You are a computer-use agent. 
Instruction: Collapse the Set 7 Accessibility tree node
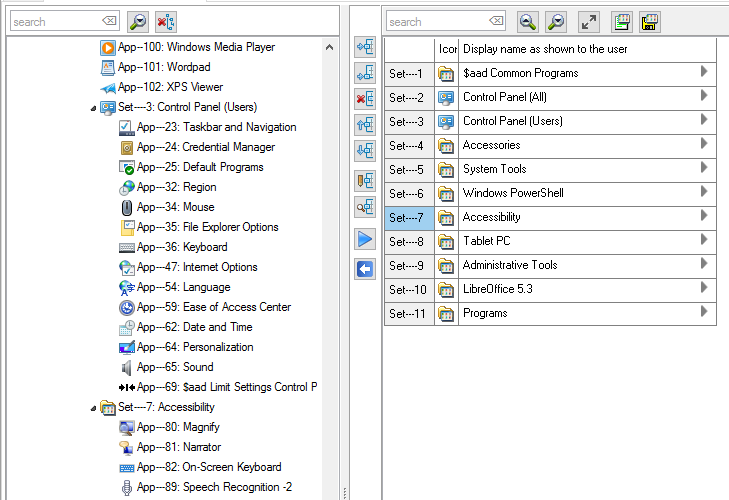pyautogui.click(x=93, y=408)
